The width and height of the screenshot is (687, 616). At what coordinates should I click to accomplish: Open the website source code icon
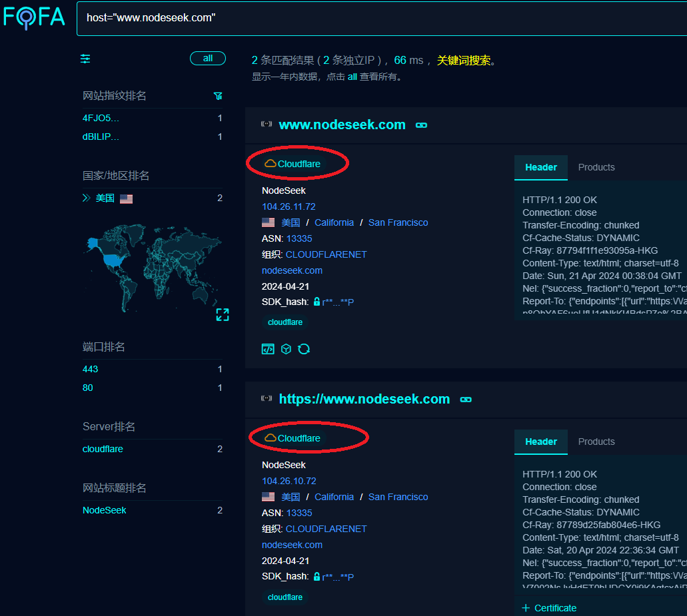click(x=268, y=349)
